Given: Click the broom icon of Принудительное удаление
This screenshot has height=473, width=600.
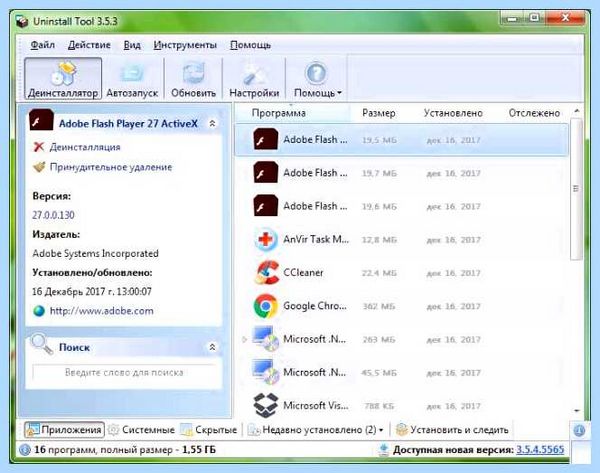Looking at the screenshot, I should (39, 167).
